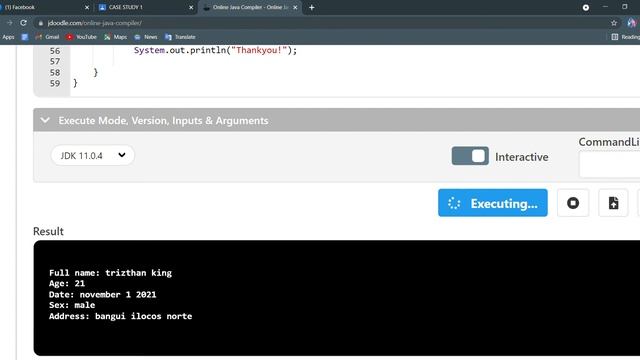The width and height of the screenshot is (640, 360).
Task: Bookmark this page with star icon
Action: pyautogui.click(x=613, y=23)
